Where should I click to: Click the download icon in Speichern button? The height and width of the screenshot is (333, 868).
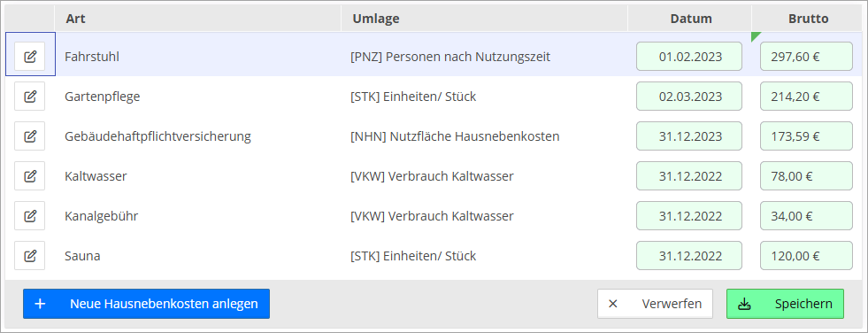tap(744, 304)
